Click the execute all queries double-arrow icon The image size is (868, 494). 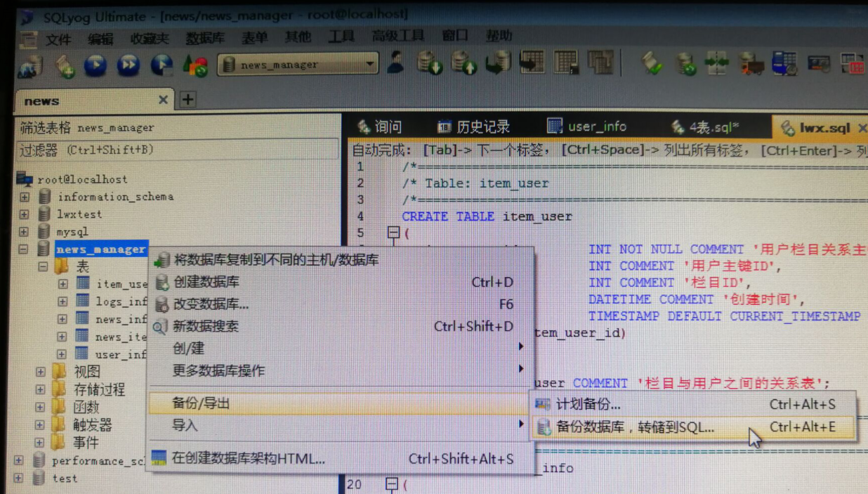pos(128,65)
